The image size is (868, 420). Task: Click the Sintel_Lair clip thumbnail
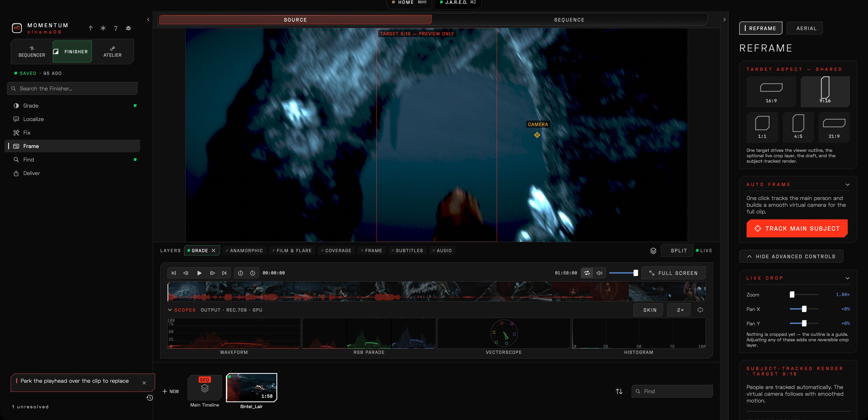point(252,387)
